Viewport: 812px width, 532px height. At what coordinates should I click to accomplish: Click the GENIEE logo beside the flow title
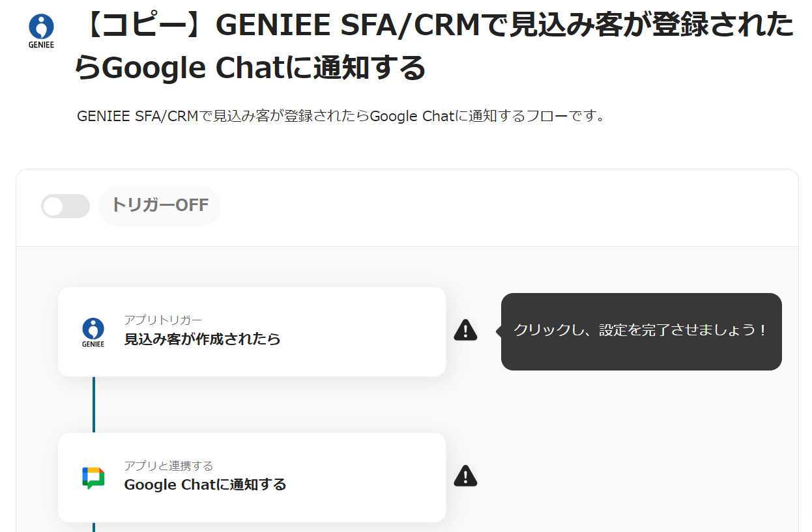point(41,30)
